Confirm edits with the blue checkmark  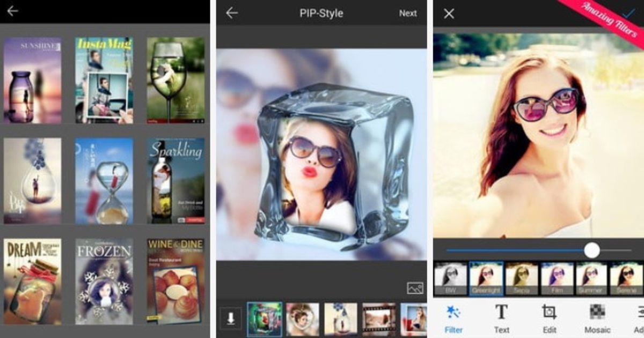point(628,14)
